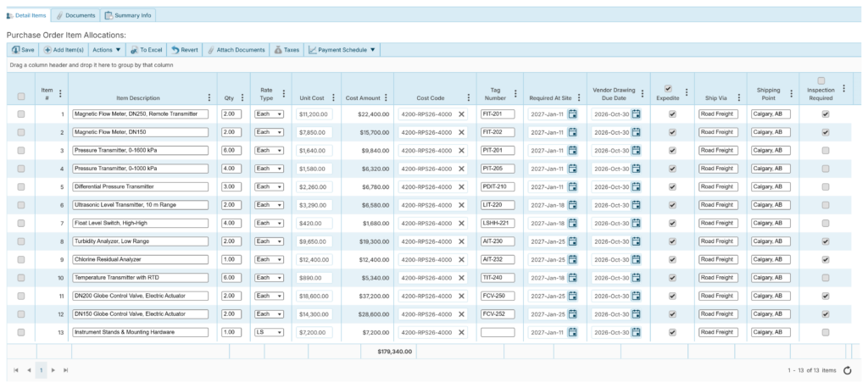Clear cost code on Pressure Transmitter 0-1600 kPa row
Viewport: 868px width, 388px height.
461,151
